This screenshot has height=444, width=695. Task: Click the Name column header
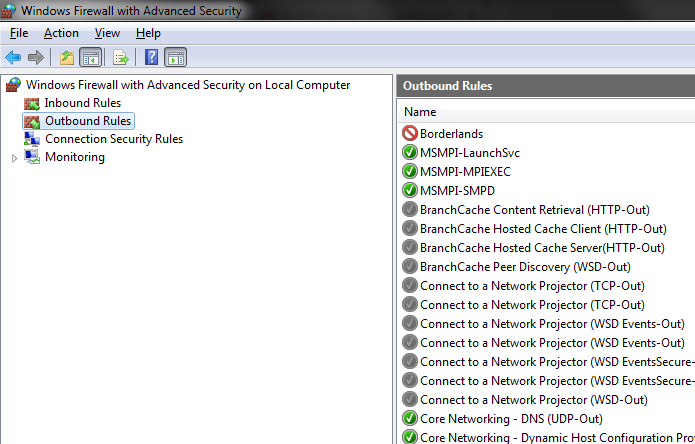420,112
